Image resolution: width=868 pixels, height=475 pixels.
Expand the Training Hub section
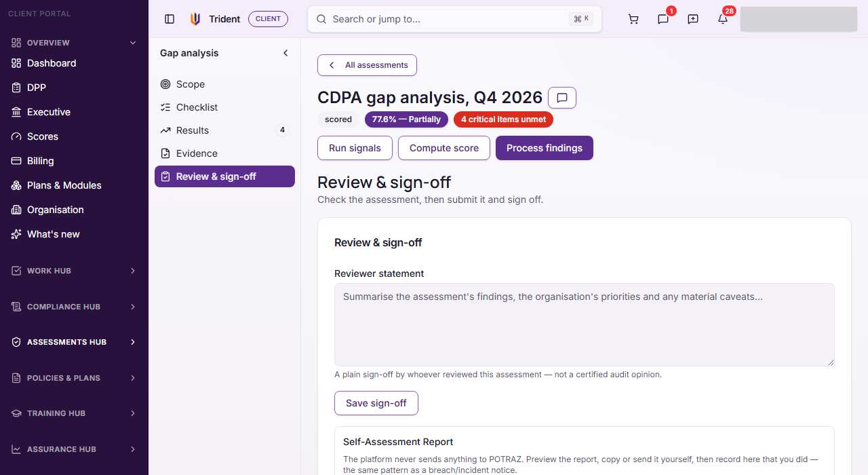click(74, 413)
